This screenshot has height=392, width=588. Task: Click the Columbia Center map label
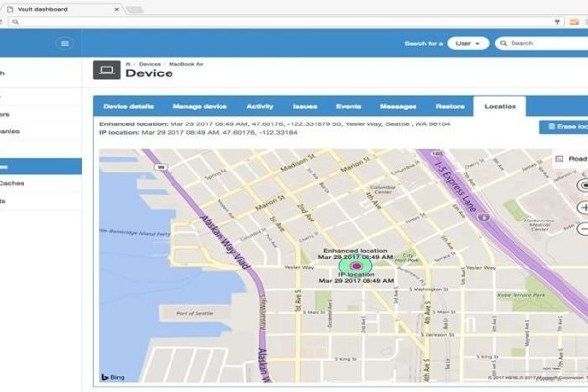point(383,189)
